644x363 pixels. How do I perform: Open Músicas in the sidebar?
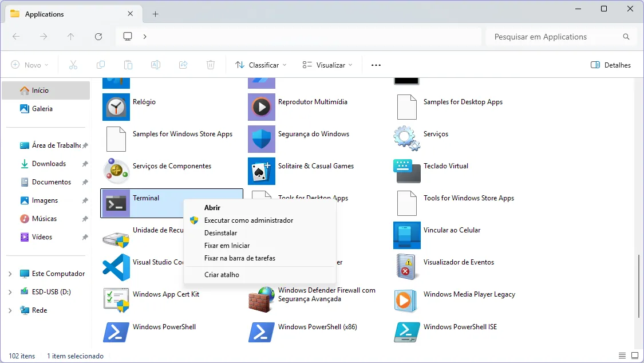(46, 219)
